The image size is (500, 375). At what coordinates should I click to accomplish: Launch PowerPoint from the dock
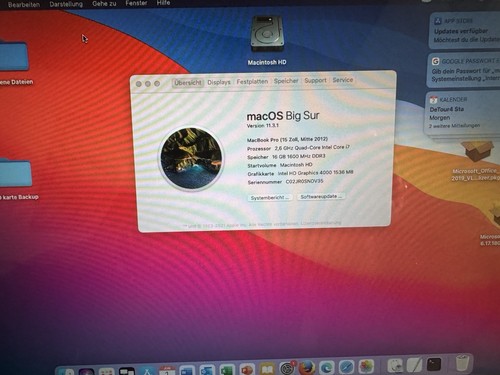(247, 369)
